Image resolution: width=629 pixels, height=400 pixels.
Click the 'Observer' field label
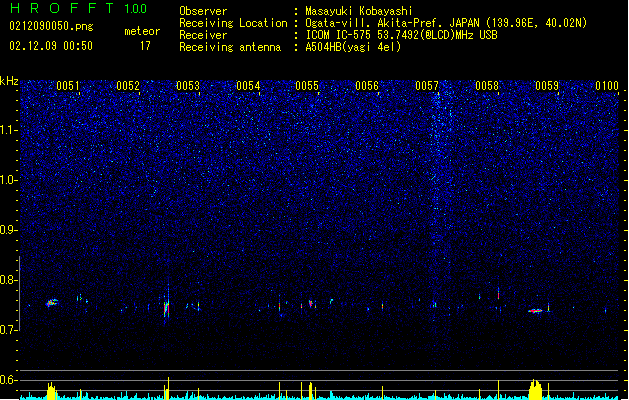203,11
